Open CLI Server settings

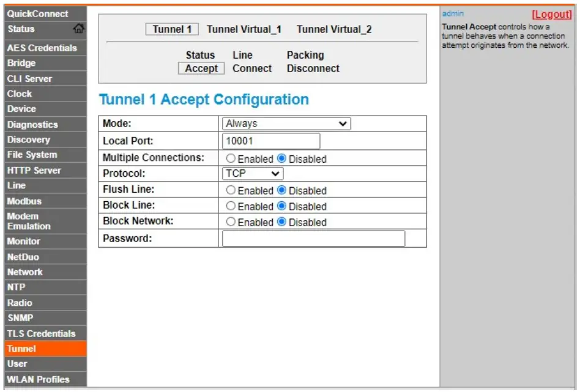click(45, 79)
